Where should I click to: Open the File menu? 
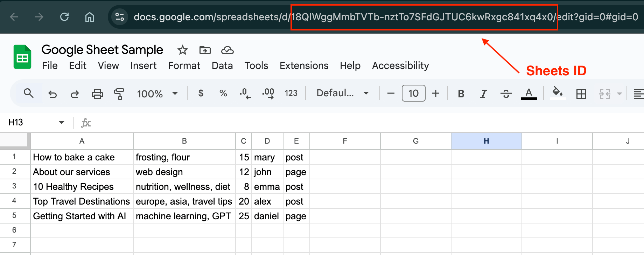[50, 66]
